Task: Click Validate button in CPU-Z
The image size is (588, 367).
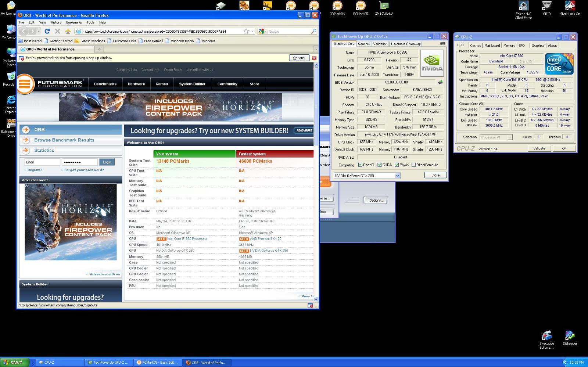Action: 539,148
